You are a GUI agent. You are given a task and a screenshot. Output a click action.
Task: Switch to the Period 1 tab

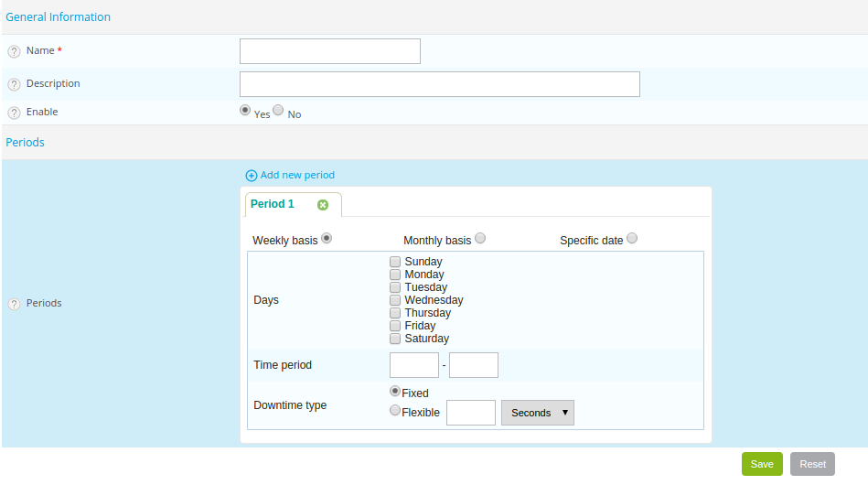[x=273, y=204]
